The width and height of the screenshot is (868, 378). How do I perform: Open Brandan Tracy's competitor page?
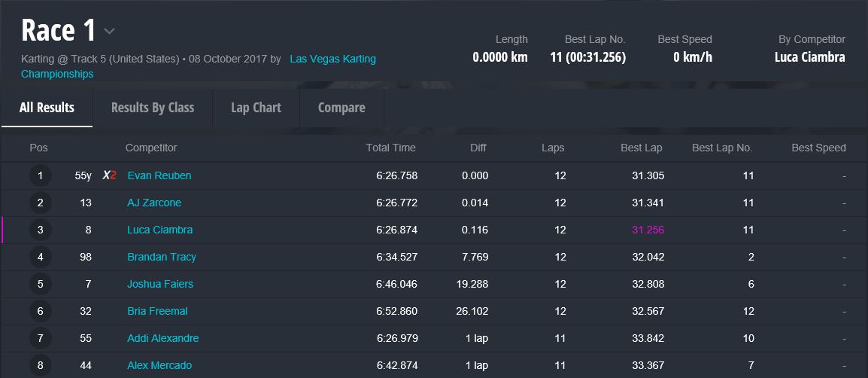[162, 257]
